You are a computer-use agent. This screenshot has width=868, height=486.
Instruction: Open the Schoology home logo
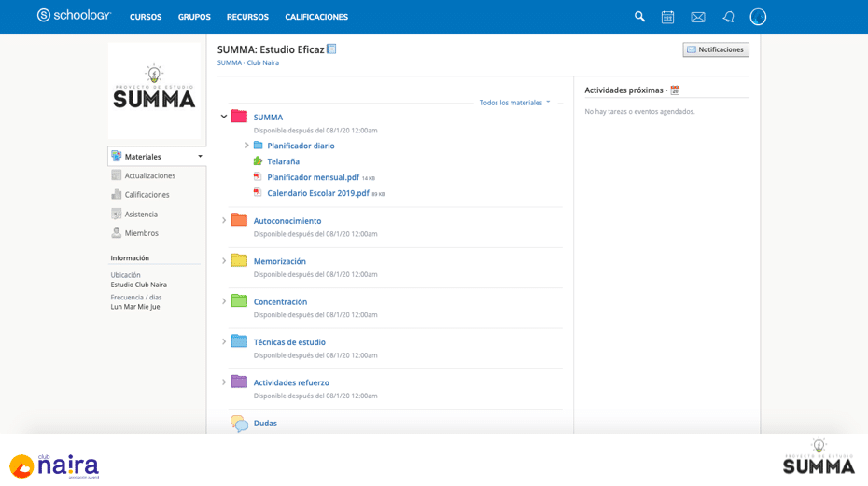74,16
